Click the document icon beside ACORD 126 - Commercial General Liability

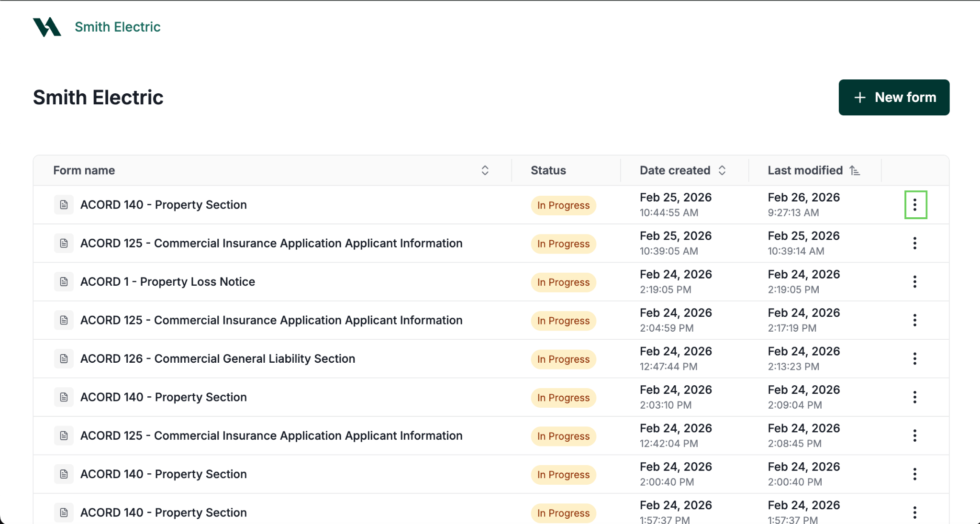64,359
